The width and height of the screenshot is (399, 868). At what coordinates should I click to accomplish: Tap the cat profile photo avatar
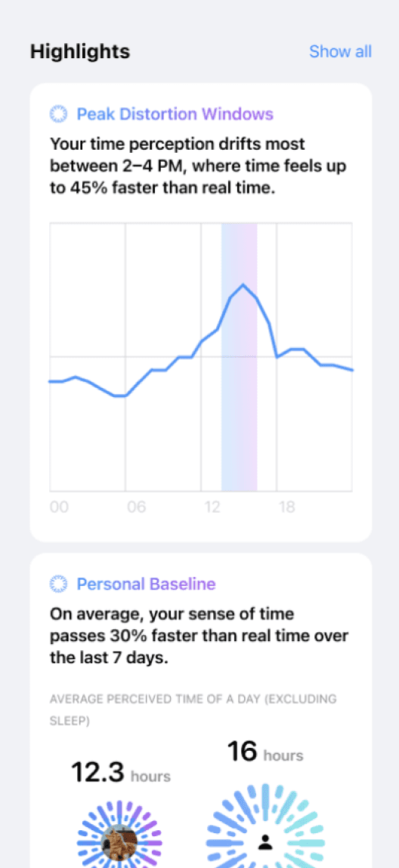pyautogui.click(x=121, y=842)
